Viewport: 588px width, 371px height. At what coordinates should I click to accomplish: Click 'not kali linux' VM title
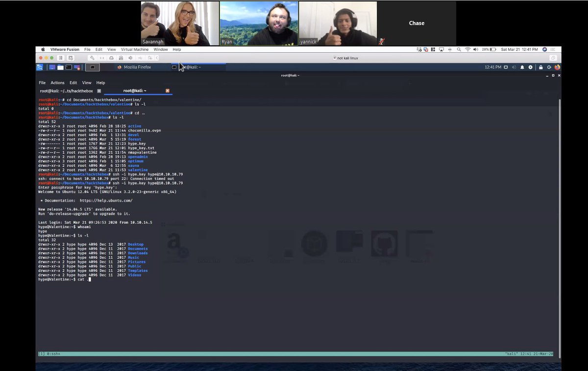pos(347,58)
